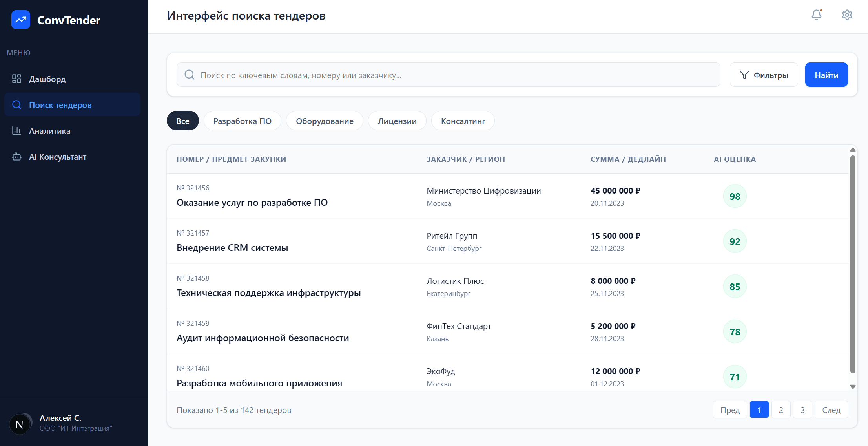Click customer Ритейл Групп

(x=452, y=236)
